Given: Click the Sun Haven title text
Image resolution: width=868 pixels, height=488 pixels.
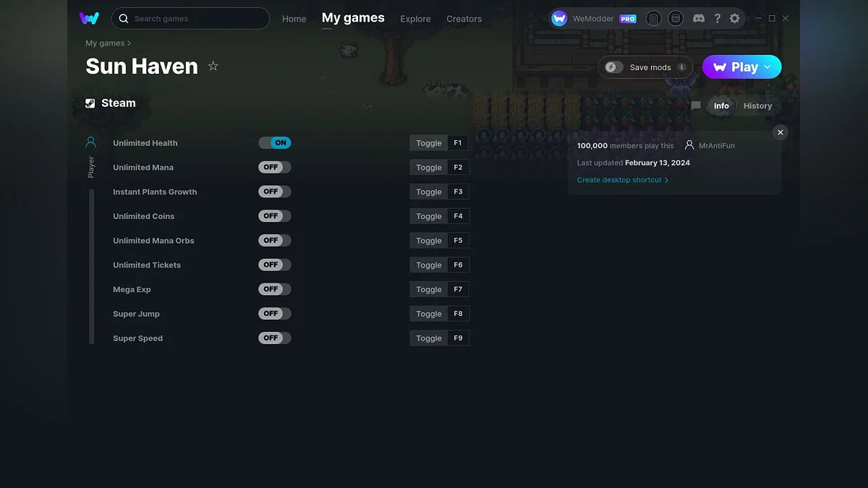Looking at the screenshot, I should point(142,66).
